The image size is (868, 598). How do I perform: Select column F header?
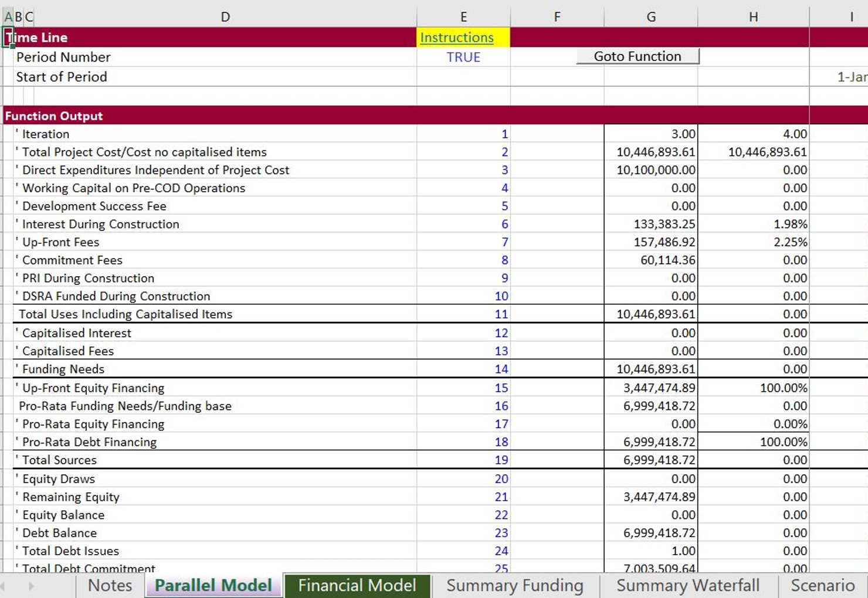coord(557,17)
